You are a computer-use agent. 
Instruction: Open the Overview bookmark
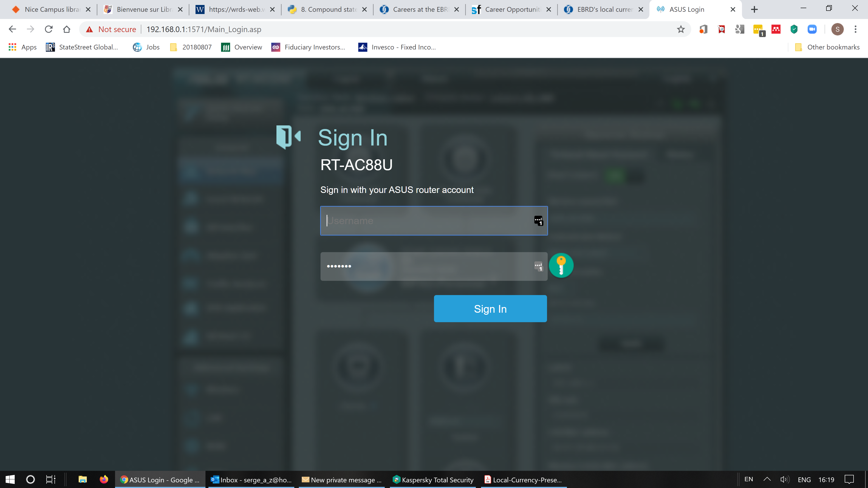coord(242,47)
